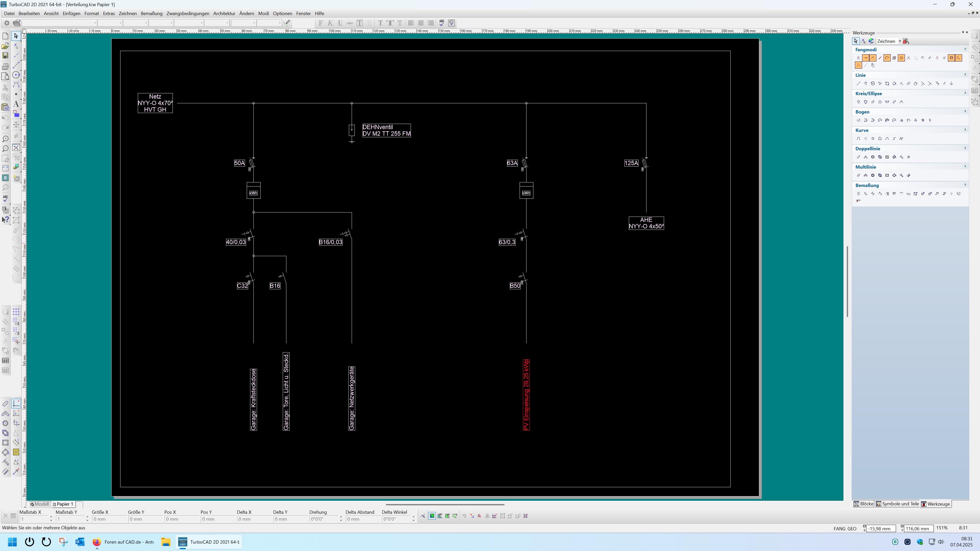Select the first arc tool in Bogen group

858,120
